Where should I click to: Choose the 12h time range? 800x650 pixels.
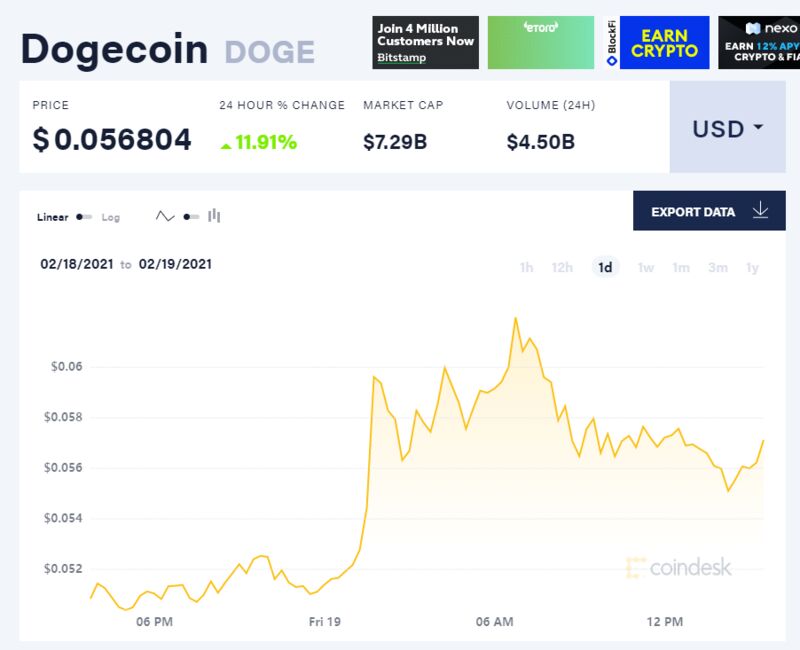[562, 267]
